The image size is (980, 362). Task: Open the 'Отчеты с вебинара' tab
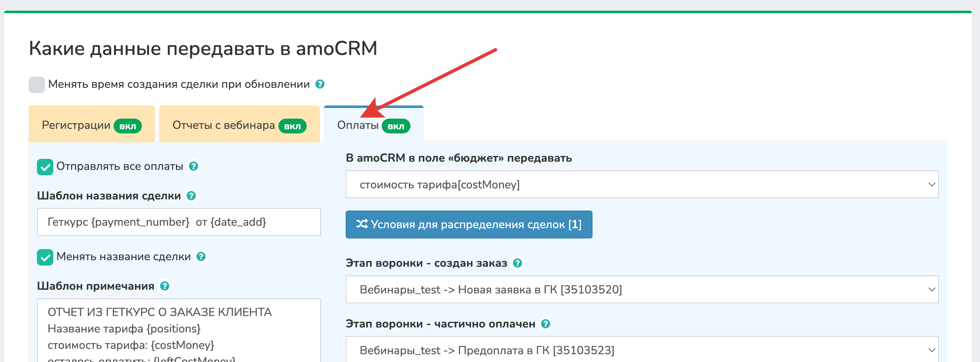click(x=239, y=125)
